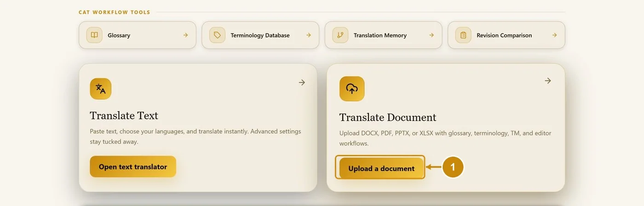Click the Revision Comparison clipboard icon
This screenshot has width=644, height=206.
click(463, 35)
